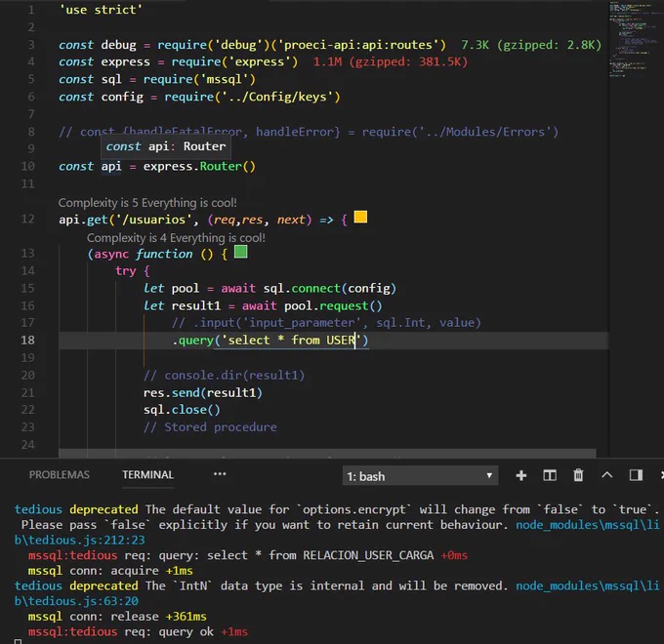Click the 'next' parameter on line 12
This screenshot has width=664, height=644.
[x=291, y=220]
